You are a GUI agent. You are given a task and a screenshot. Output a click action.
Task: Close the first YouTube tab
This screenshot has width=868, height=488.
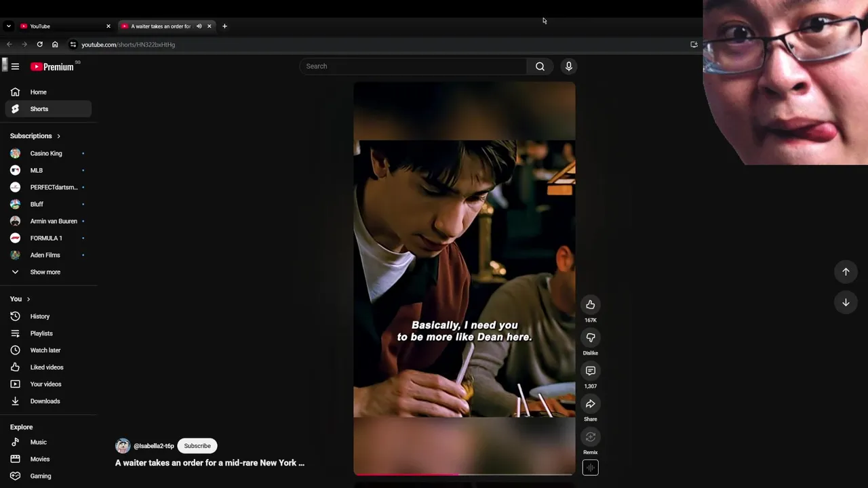(108, 26)
